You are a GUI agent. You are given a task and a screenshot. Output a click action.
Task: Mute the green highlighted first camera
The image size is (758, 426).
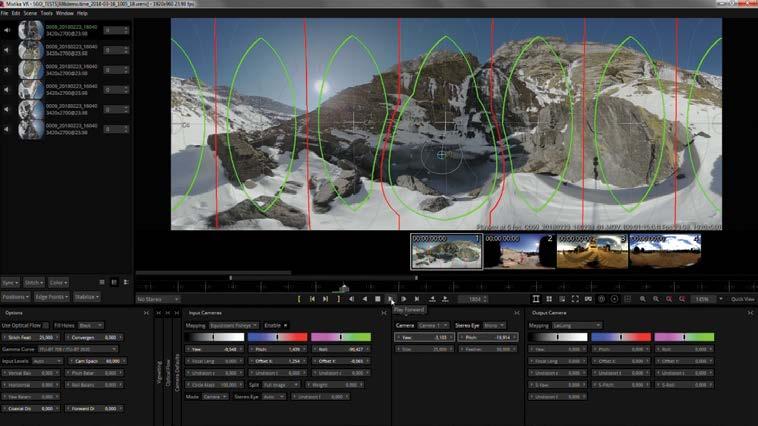point(7,30)
